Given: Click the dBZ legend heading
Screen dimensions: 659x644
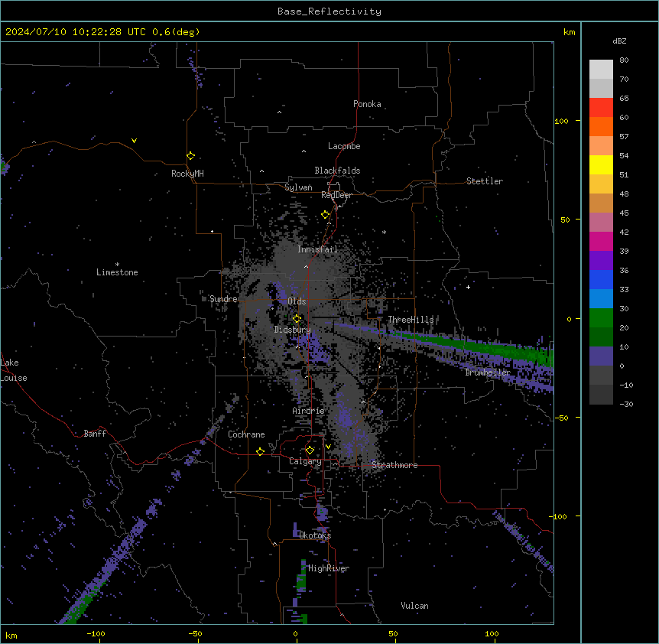Looking at the screenshot, I should click(619, 41).
